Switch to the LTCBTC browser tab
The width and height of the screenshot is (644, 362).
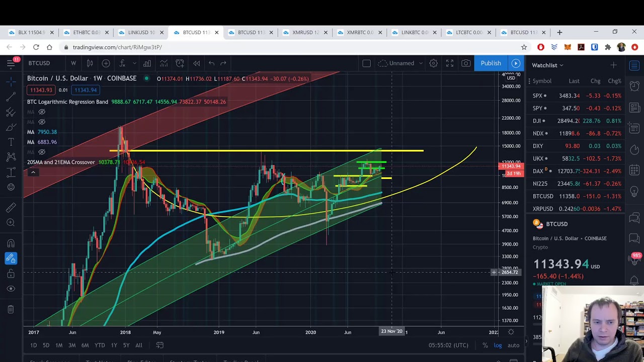(x=468, y=32)
